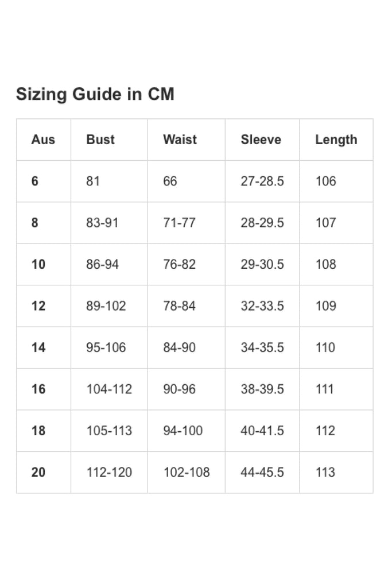Screen dimensions: 392x588
Task: Click waist value 76-82
Action: coord(179,265)
